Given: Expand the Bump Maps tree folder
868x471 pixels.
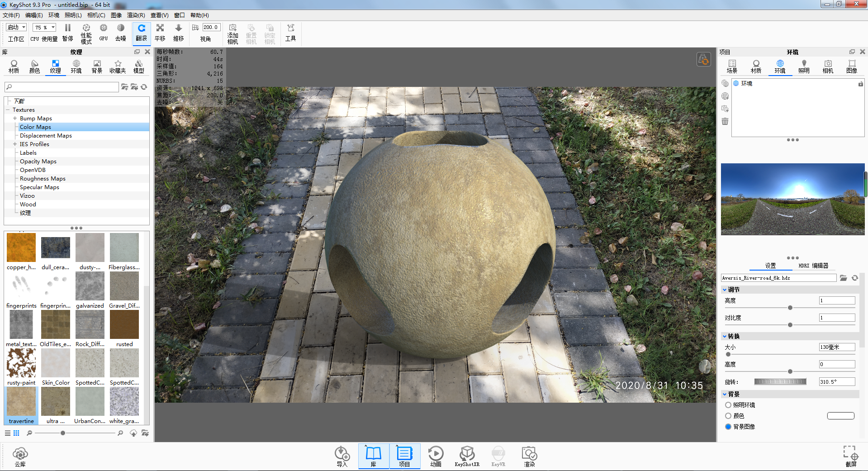Looking at the screenshot, I should 15,119.
